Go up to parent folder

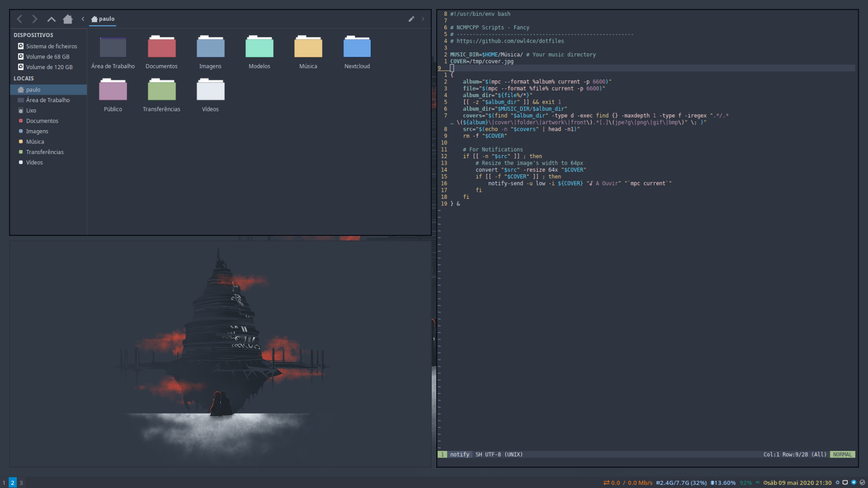[x=51, y=19]
